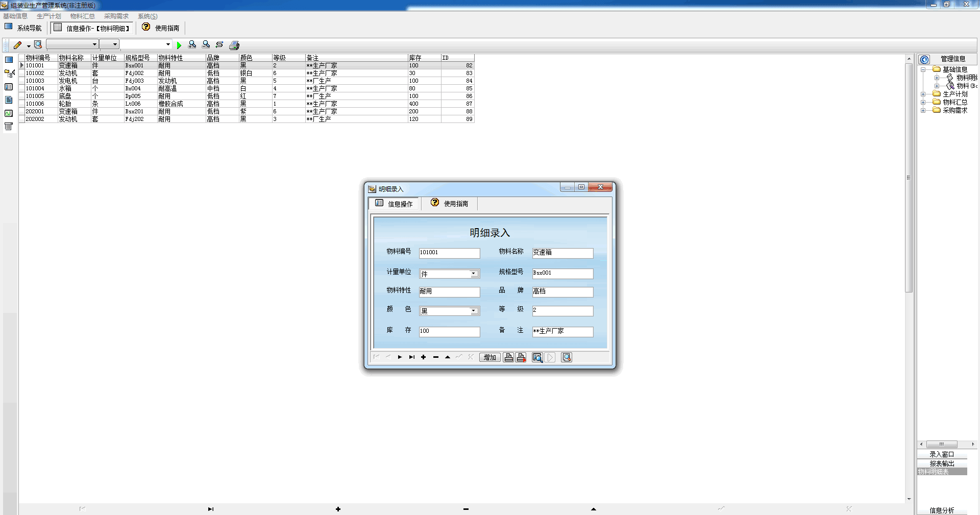
Task: Select table cell 轮胎 in 物料名称 column
Action: pyautogui.click(x=74, y=104)
